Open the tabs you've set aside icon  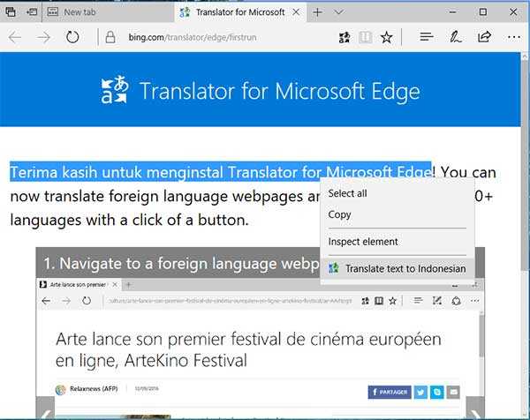(11, 12)
